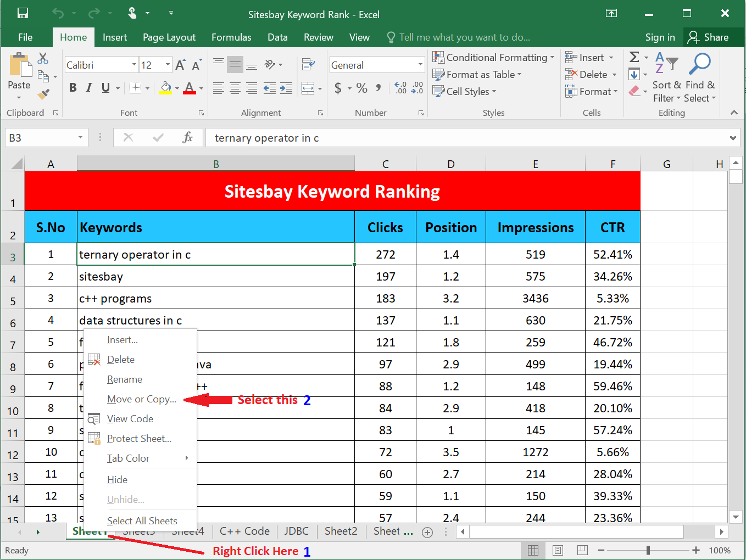Viewport: 746px width, 560px height.
Task: Click the zoom slider handle
Action: (648, 550)
